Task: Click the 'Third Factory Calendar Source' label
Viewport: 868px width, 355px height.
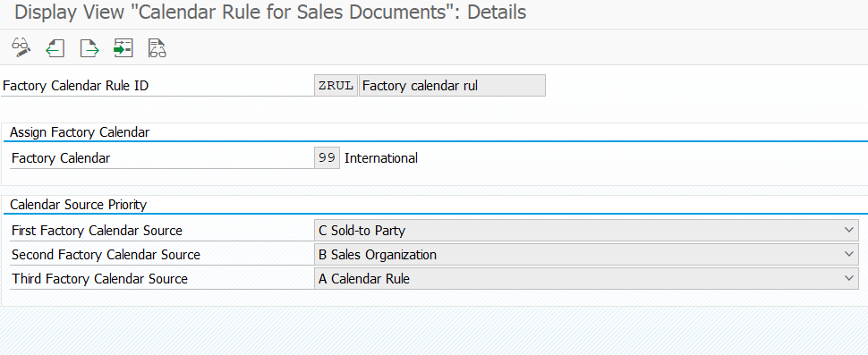Action: (x=99, y=279)
